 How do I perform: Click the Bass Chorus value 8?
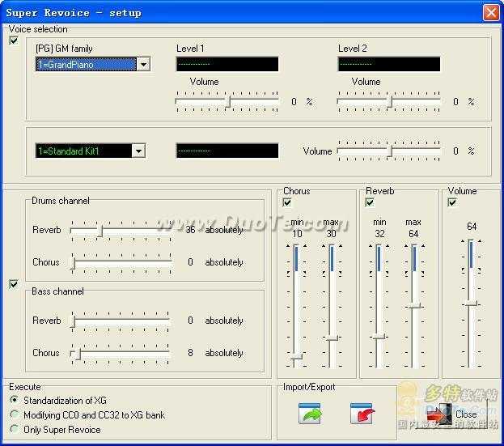coord(190,353)
